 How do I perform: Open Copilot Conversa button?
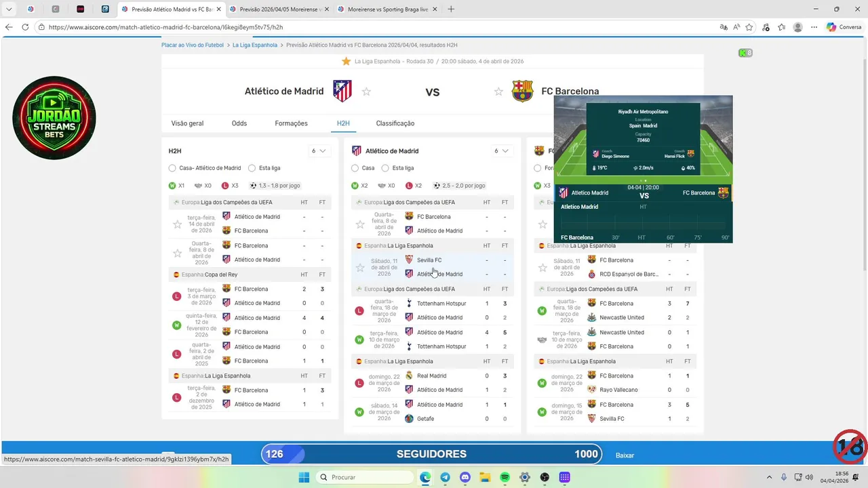(x=844, y=27)
